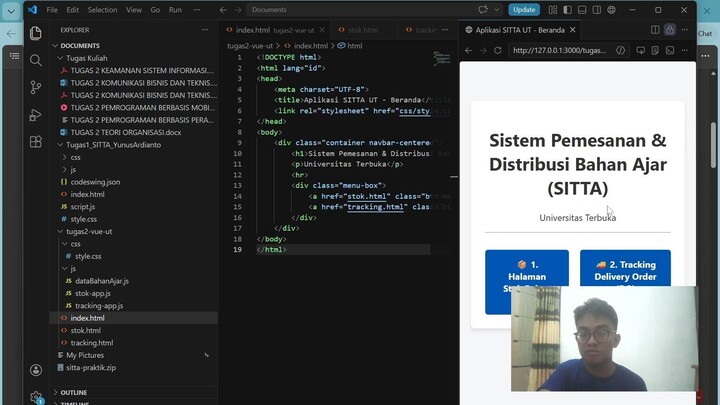Open the Source Control view
Image resolution: width=720 pixels, height=405 pixels.
[36, 87]
